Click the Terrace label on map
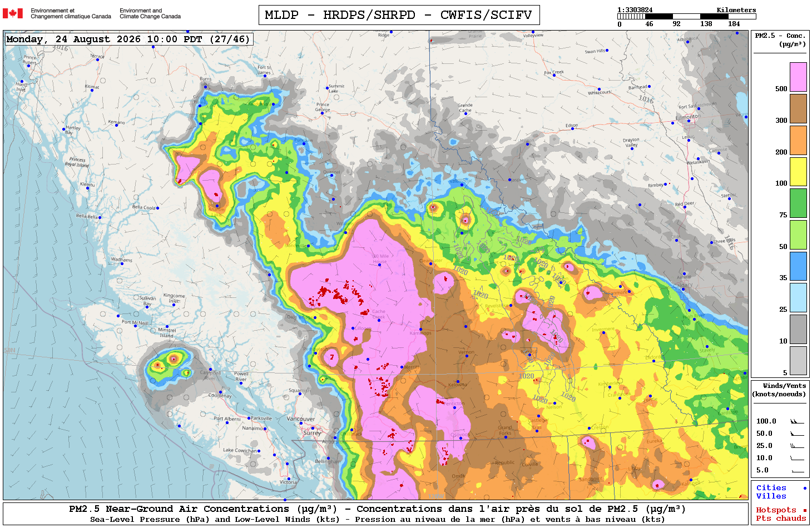Image resolution: width=812 pixels, height=528 pixels. [x=97, y=56]
